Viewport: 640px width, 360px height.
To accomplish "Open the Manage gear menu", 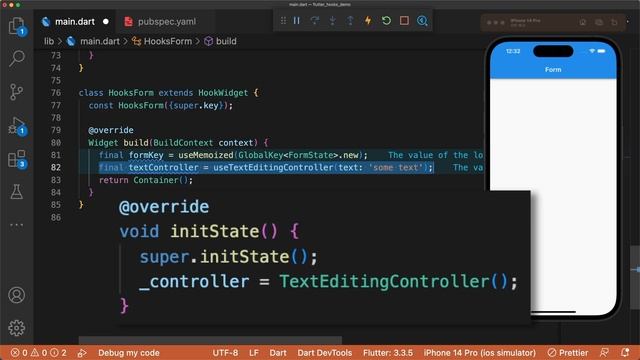I will pyautogui.click(x=17, y=328).
